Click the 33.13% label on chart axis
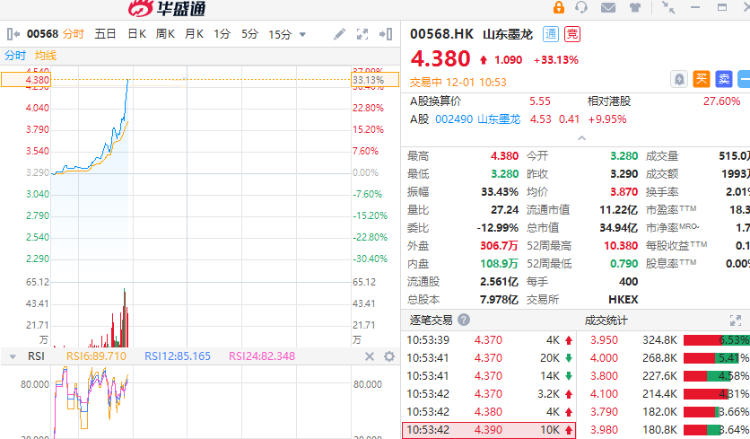This screenshot has width=750, height=439. click(x=375, y=79)
